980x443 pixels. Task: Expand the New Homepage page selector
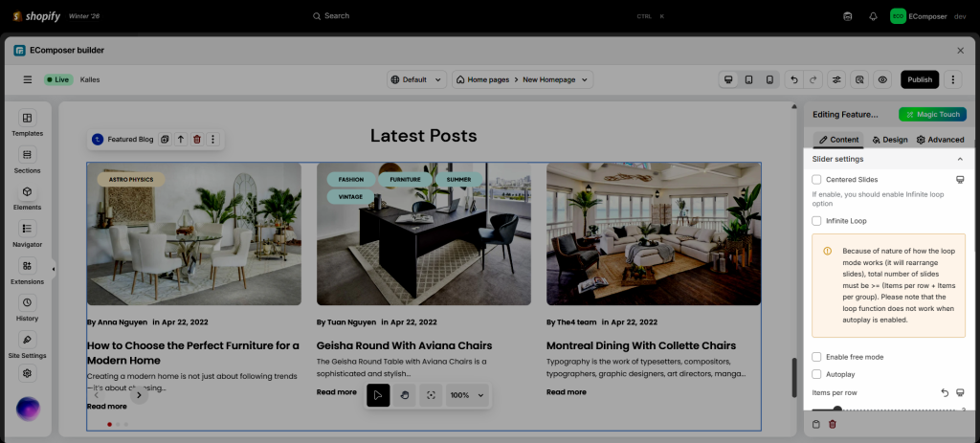(x=523, y=79)
